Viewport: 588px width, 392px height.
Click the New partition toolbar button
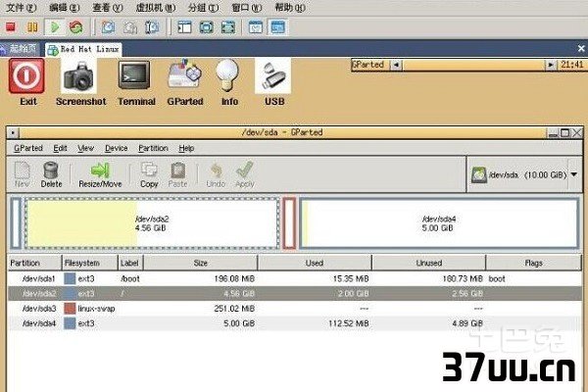pyautogui.click(x=22, y=174)
